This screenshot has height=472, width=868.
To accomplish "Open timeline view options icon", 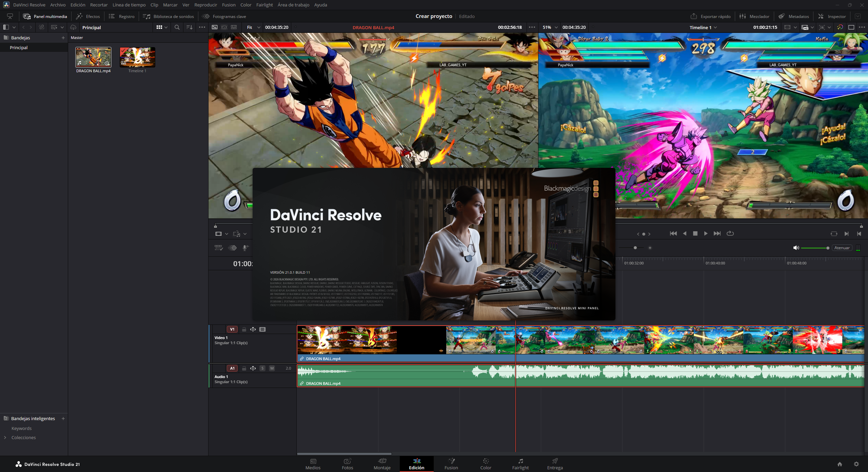I will [x=219, y=248].
